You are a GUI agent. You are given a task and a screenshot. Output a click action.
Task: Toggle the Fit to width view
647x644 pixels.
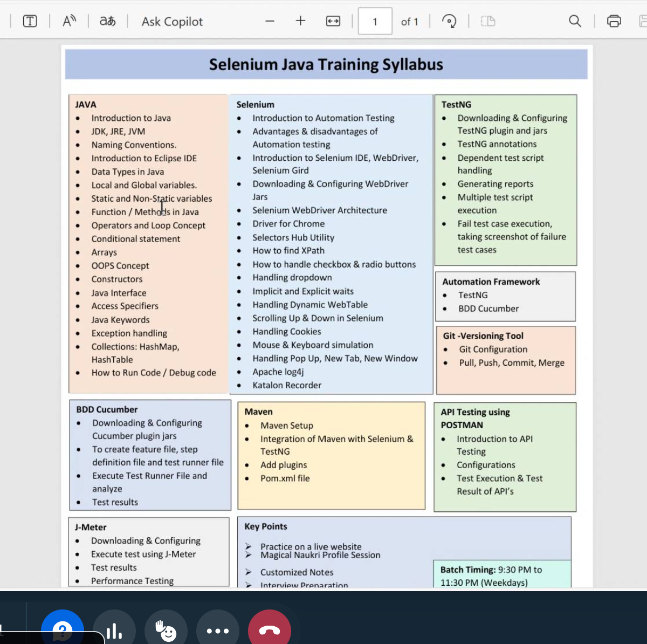[x=333, y=21]
